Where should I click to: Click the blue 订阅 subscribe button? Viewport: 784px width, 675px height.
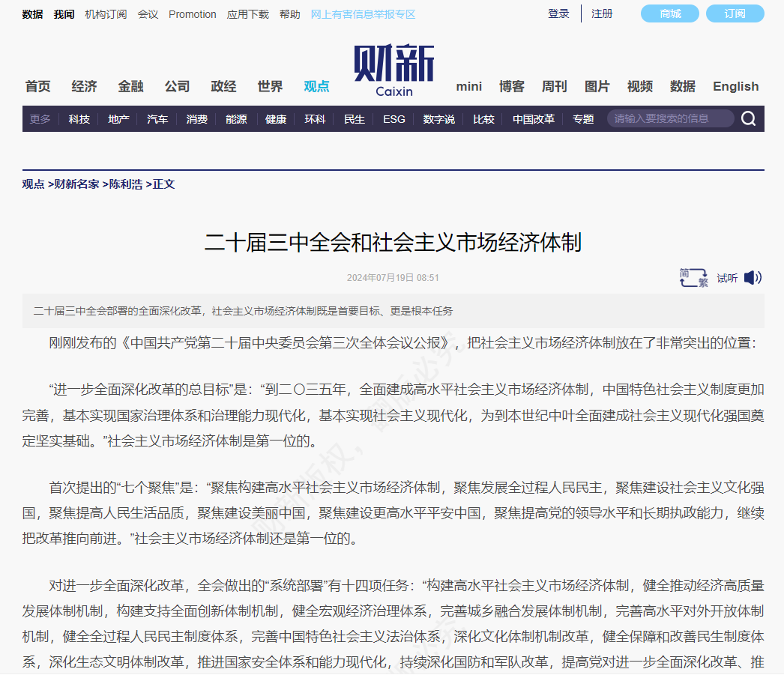pos(735,13)
